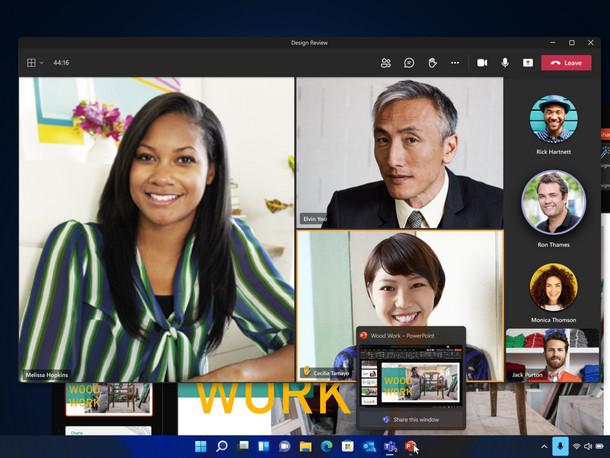Click the raise hand reactions icon
This screenshot has height=458, width=610.
click(432, 63)
